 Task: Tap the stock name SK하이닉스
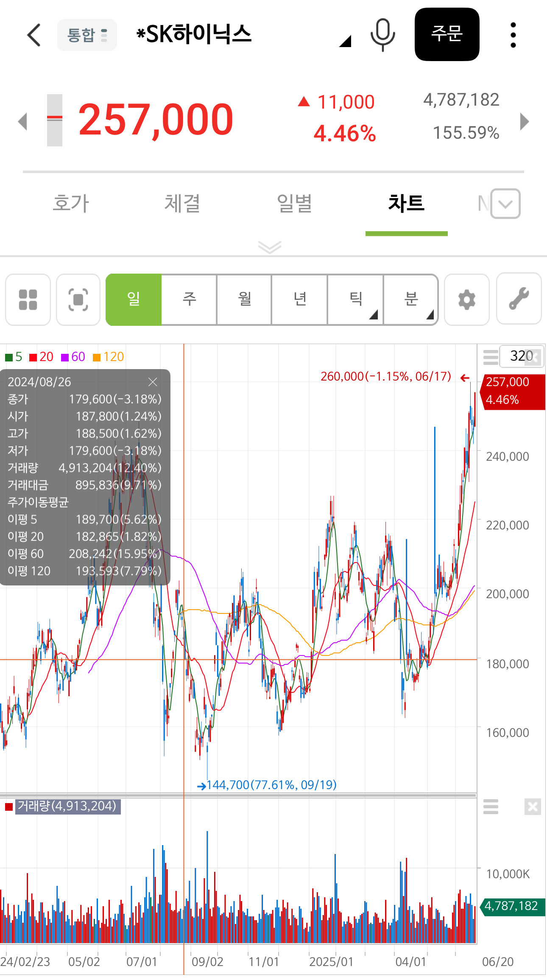194,34
